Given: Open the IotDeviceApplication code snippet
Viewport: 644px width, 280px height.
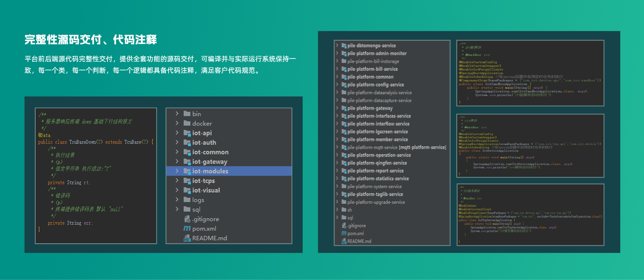Looking at the screenshot, I should click(530, 146).
